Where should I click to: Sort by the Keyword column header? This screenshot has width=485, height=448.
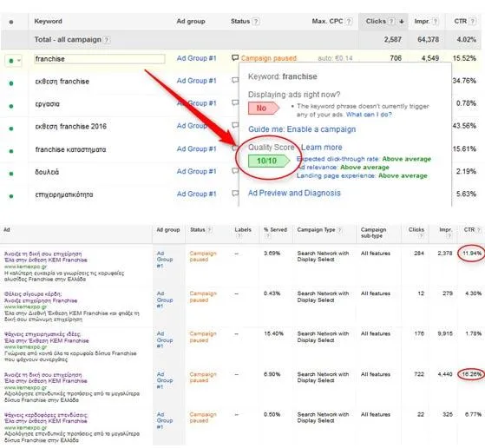tap(48, 22)
